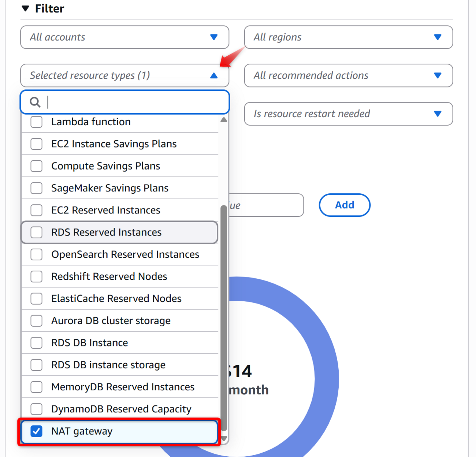Click the Add button
The width and height of the screenshot is (476, 457).
[344, 205]
